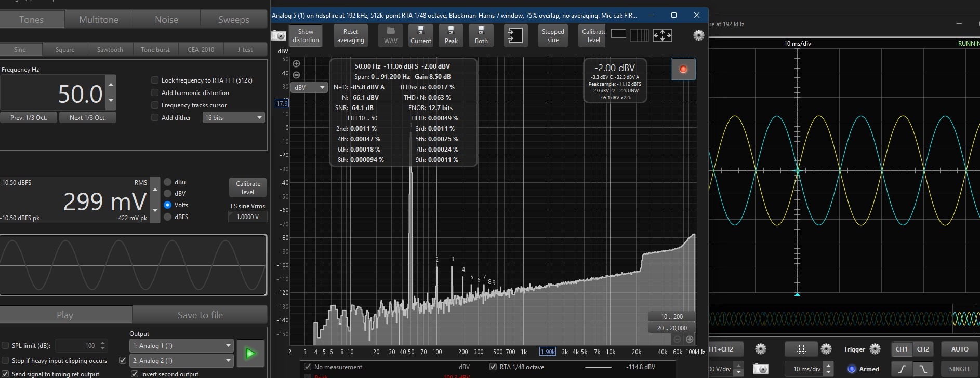
Task: Set frequency range 10 .. 200
Action: click(671, 316)
